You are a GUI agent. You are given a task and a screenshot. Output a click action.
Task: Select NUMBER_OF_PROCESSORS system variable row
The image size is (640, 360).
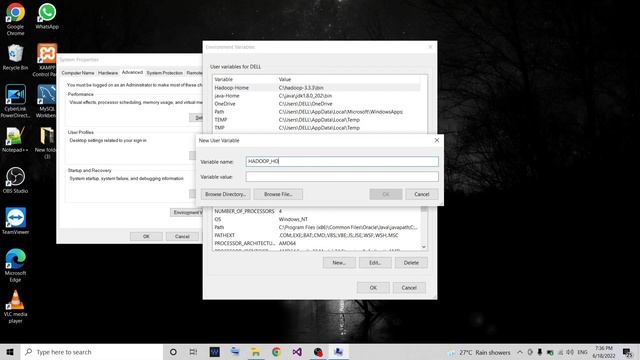click(316, 211)
